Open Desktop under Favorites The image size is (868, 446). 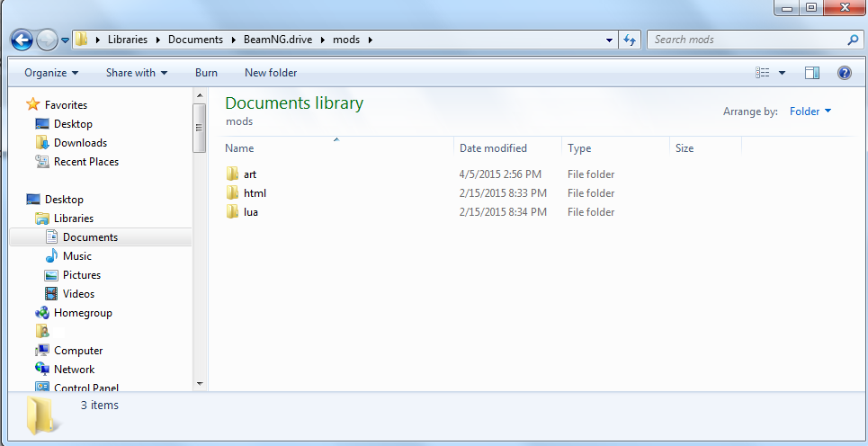click(x=73, y=124)
